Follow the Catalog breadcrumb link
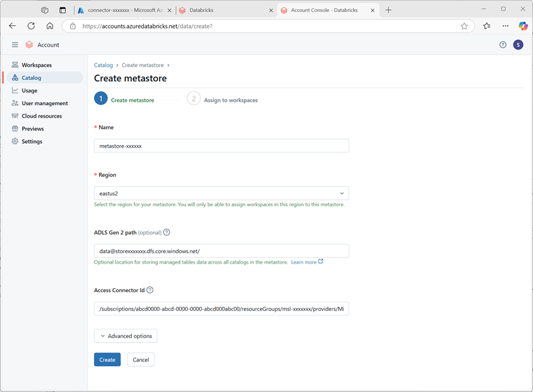The width and height of the screenshot is (533, 392). pyautogui.click(x=103, y=65)
